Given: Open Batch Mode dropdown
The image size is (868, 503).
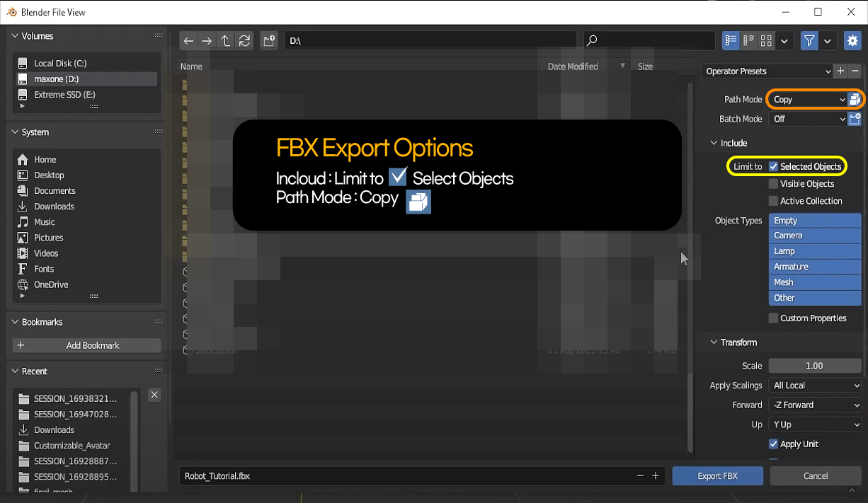Looking at the screenshot, I should [808, 119].
